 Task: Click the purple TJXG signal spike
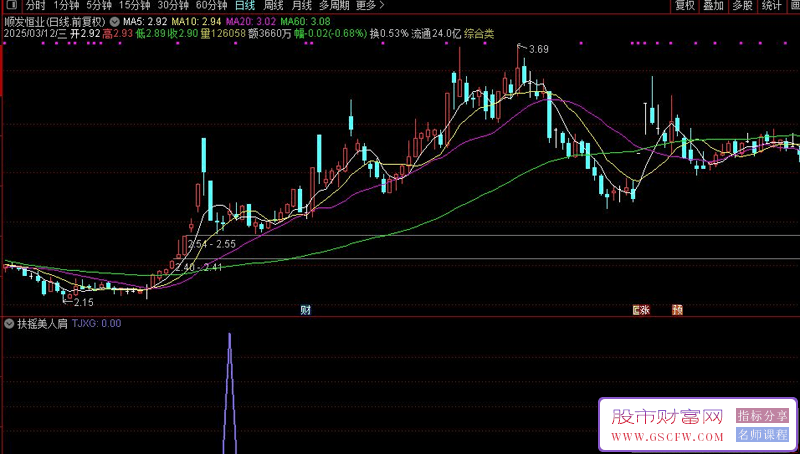(x=230, y=393)
